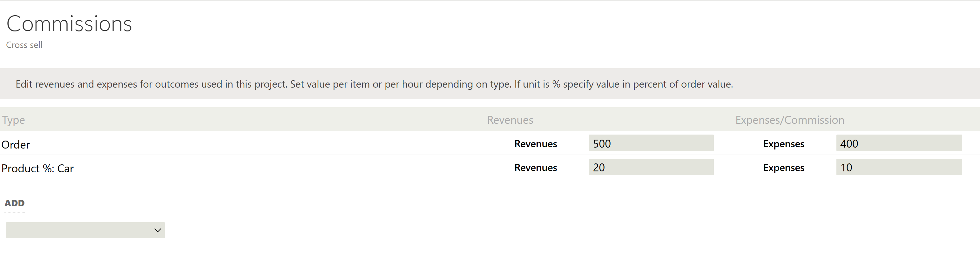Click the Order Revenues field showing 500

point(651,143)
